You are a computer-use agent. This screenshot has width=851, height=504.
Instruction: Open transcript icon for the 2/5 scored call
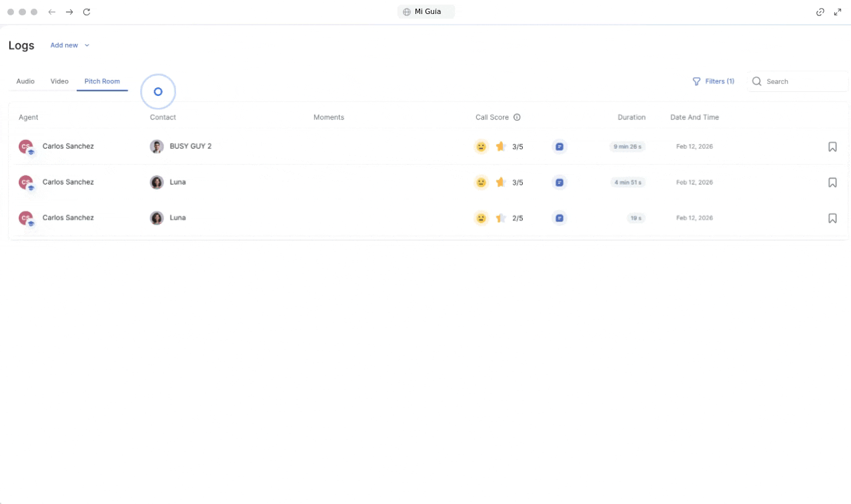[x=560, y=218]
